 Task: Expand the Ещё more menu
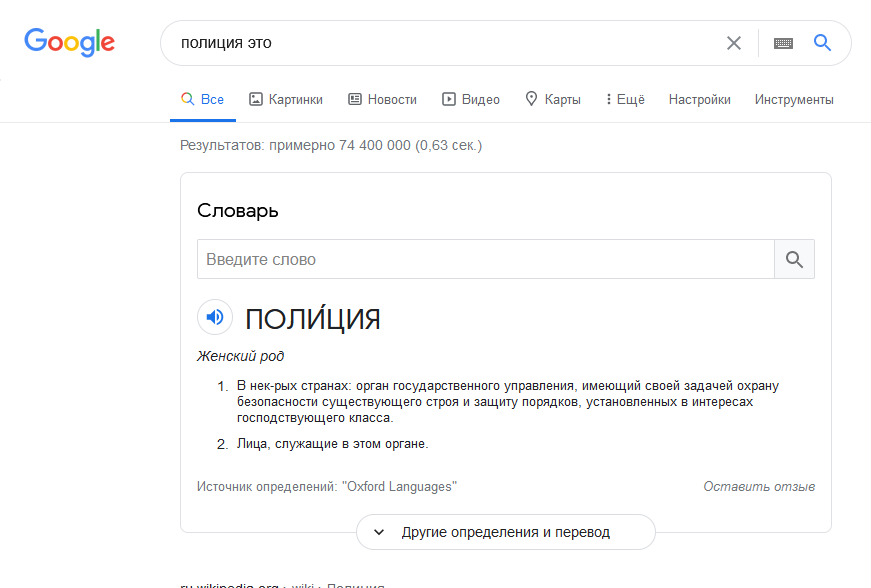tap(625, 99)
